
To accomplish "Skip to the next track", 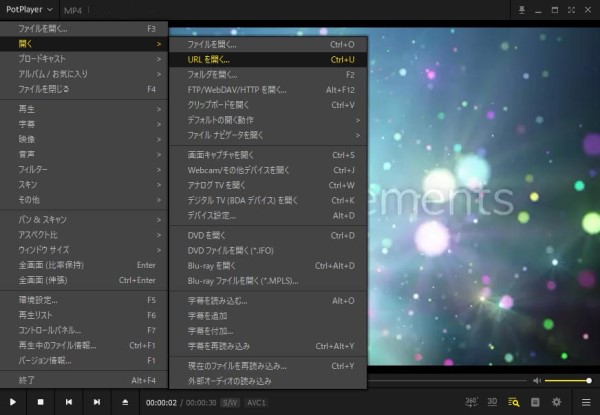I will click(x=97, y=402).
